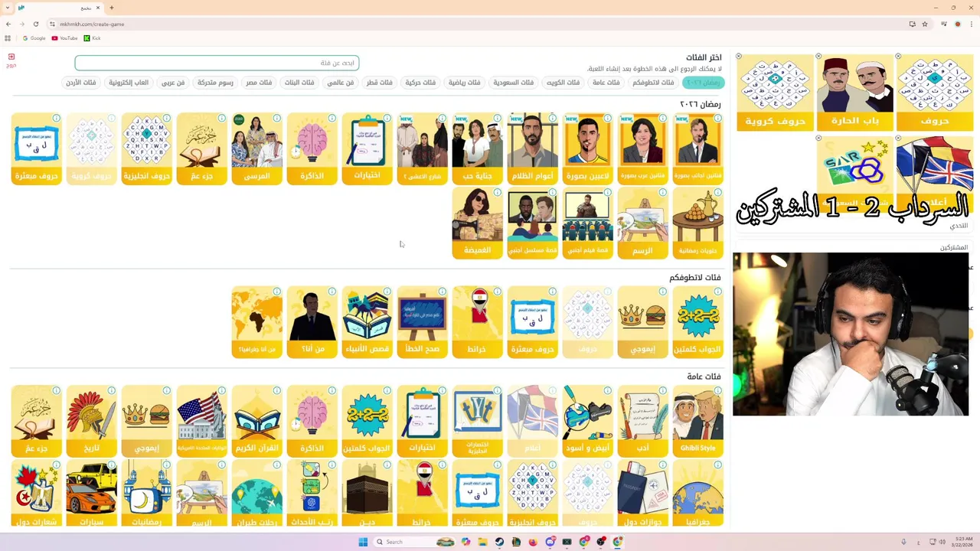This screenshot has height=551, width=980.
Task: Open the YouTube bookmark
Action: (65, 37)
